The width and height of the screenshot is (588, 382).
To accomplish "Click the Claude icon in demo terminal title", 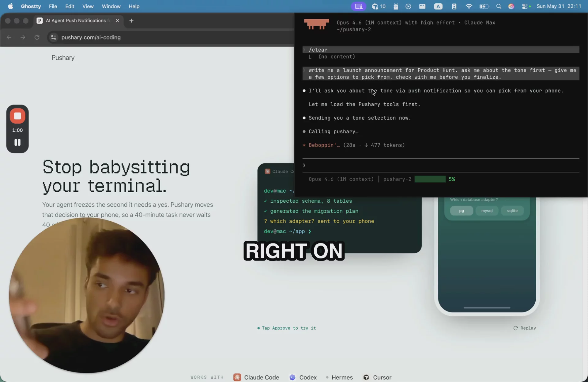I will [x=267, y=171].
